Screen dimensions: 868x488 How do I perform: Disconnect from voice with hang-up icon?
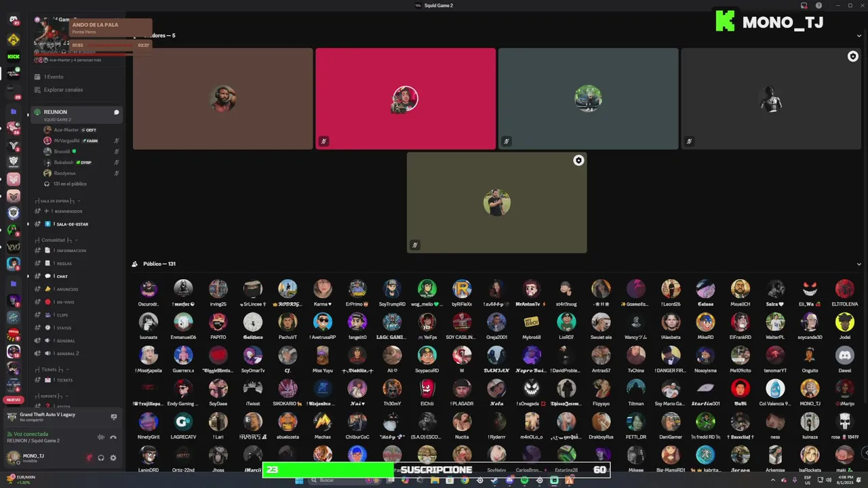point(113,437)
